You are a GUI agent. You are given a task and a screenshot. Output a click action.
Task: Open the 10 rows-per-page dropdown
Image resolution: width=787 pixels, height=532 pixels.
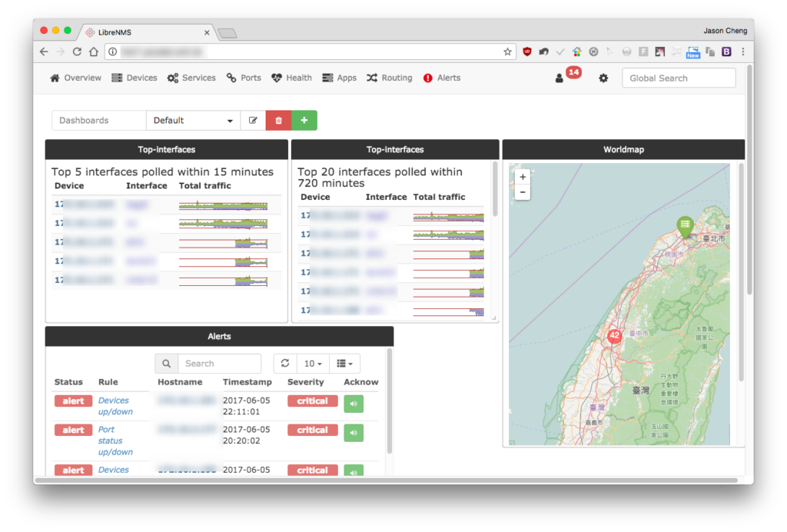pos(314,364)
